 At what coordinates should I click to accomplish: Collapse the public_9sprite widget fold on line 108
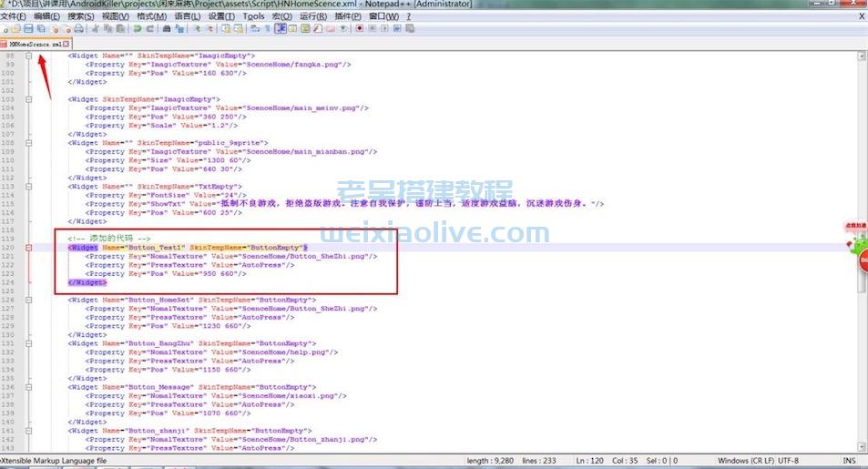(x=29, y=142)
